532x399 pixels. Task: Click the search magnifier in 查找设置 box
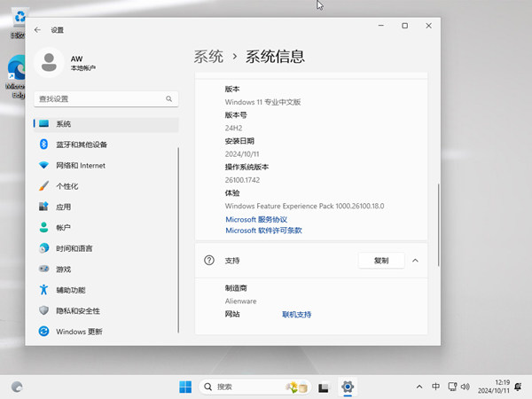[x=168, y=98]
